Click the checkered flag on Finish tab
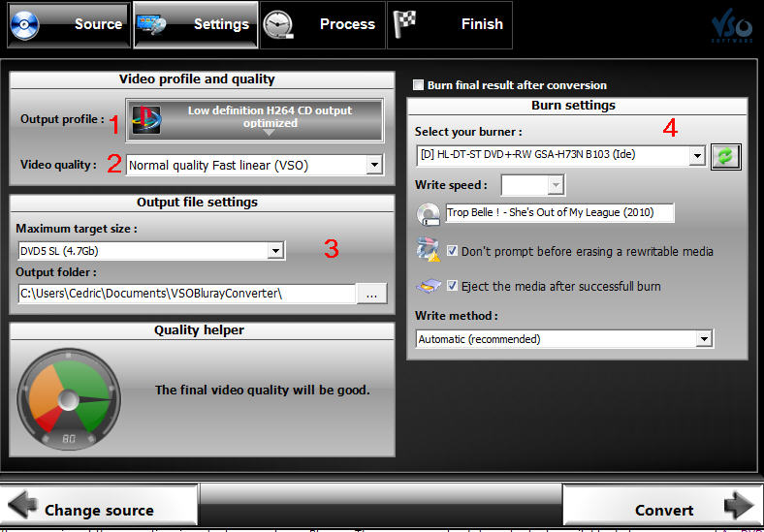 pos(405,24)
